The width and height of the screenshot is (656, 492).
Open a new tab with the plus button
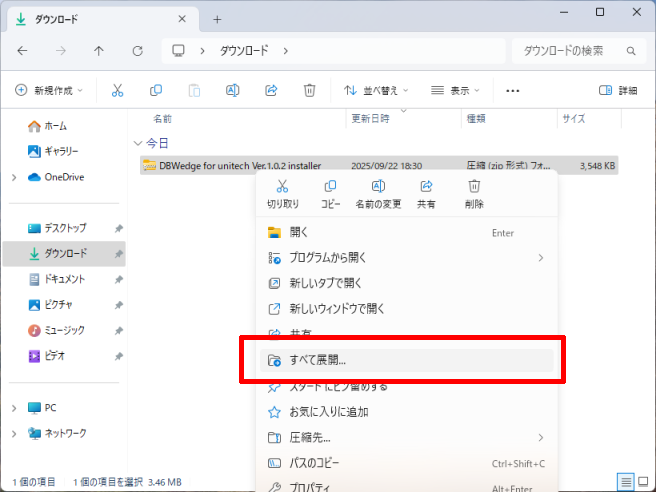[x=217, y=19]
